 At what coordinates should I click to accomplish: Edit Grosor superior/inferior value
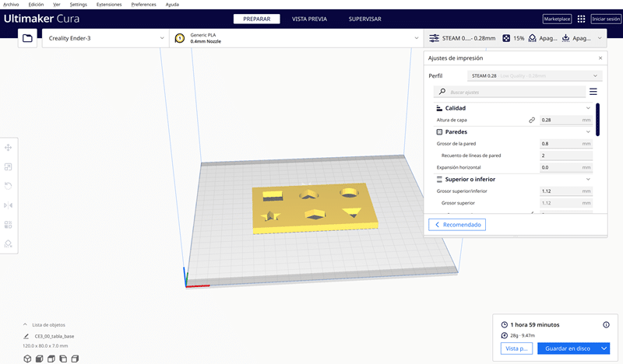click(x=566, y=191)
